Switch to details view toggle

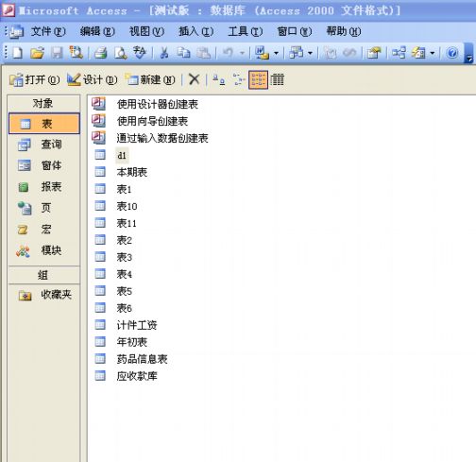point(277,79)
